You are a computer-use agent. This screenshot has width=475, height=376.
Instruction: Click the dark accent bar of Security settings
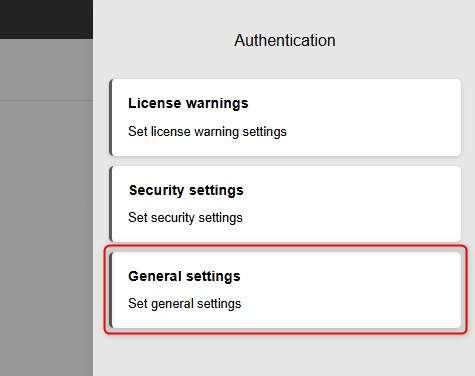pyautogui.click(x=111, y=204)
